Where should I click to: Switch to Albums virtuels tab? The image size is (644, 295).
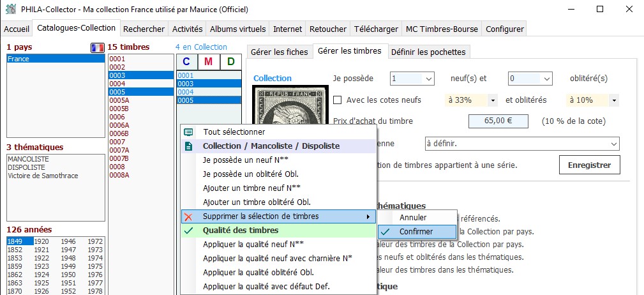(238, 29)
